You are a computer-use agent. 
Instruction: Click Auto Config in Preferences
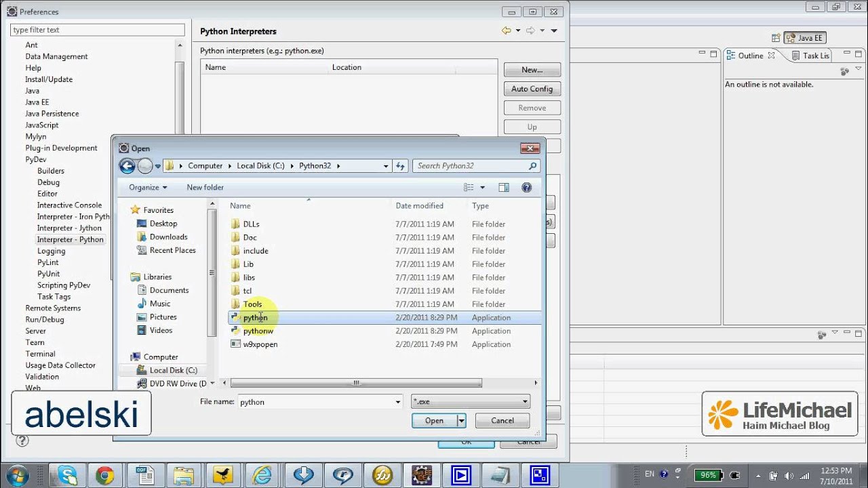point(532,89)
